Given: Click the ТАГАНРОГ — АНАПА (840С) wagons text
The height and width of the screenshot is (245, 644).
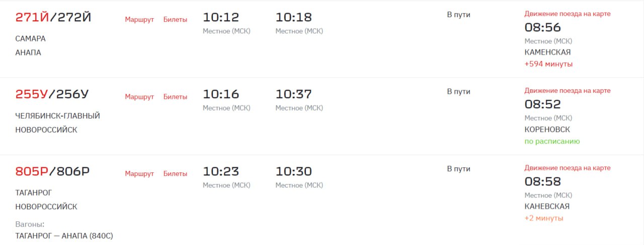Looking at the screenshot, I should [64, 236].
